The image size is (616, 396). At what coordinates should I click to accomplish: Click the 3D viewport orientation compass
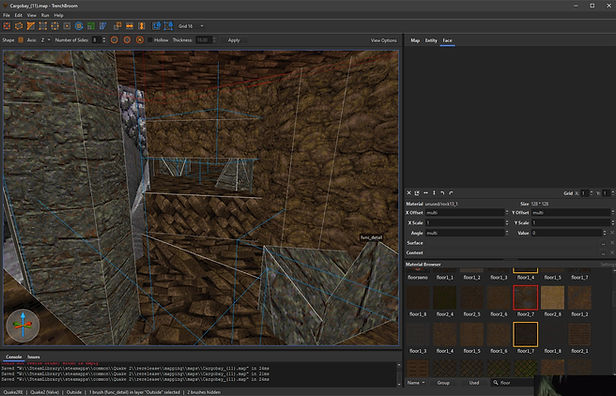click(23, 325)
